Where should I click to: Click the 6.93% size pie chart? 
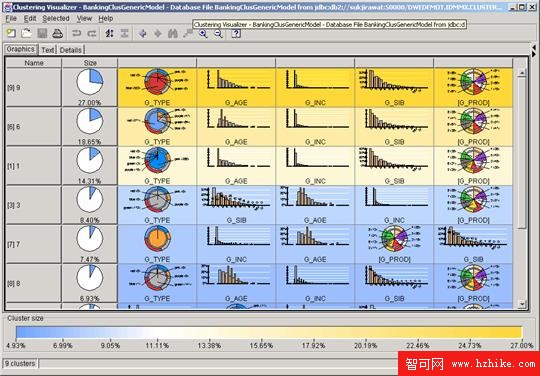[90, 278]
